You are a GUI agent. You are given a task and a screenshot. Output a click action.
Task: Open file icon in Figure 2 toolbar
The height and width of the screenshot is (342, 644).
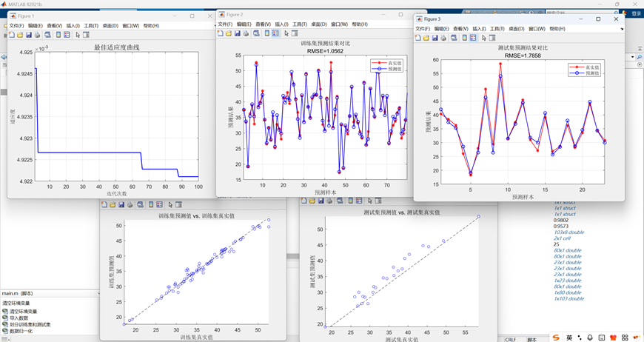(228, 33)
